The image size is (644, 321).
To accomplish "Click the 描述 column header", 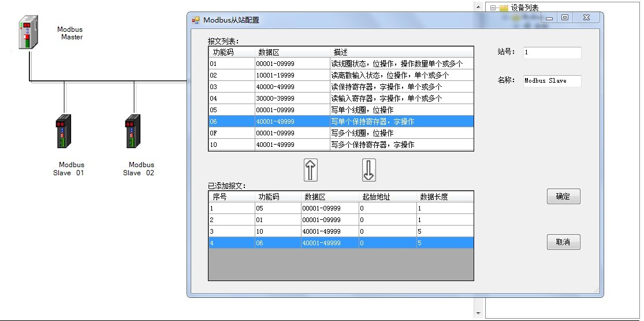I will [402, 52].
